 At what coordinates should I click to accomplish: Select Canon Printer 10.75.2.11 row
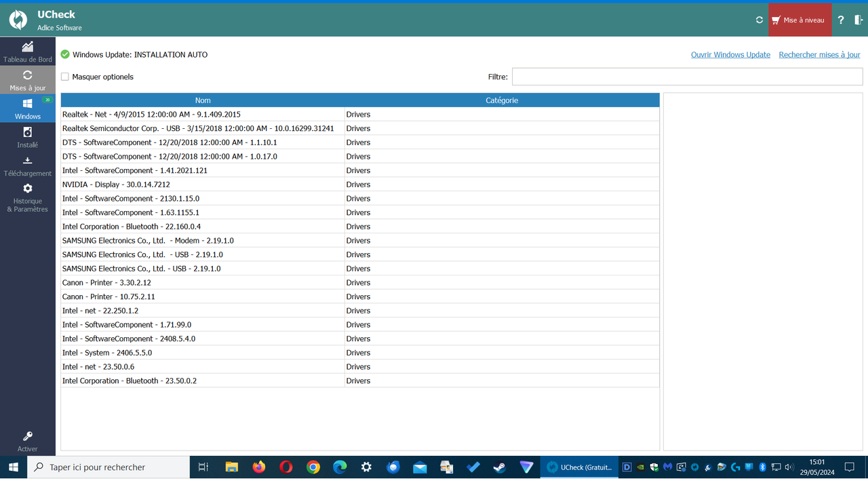[x=360, y=296]
